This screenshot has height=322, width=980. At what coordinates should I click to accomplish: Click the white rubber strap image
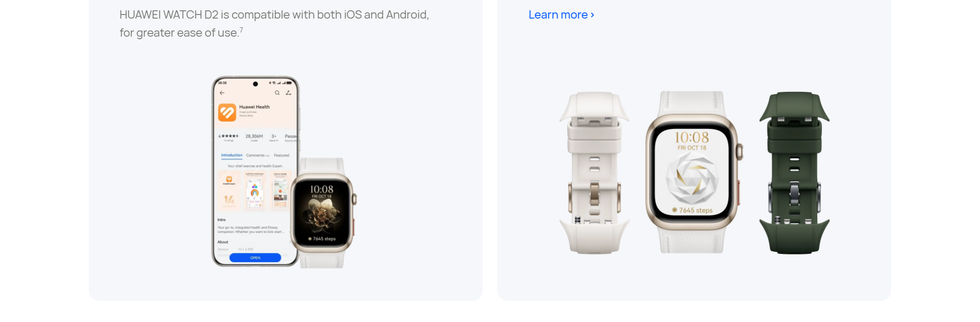(x=595, y=173)
